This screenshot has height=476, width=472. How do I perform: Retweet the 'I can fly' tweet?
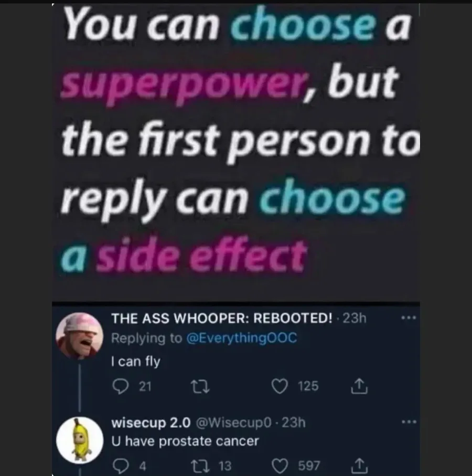click(200, 387)
